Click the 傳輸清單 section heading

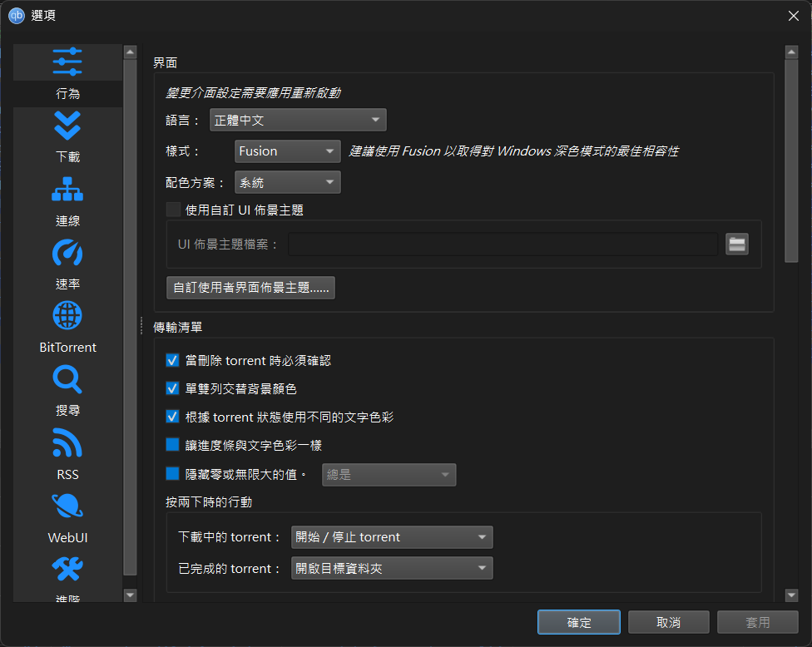point(178,327)
